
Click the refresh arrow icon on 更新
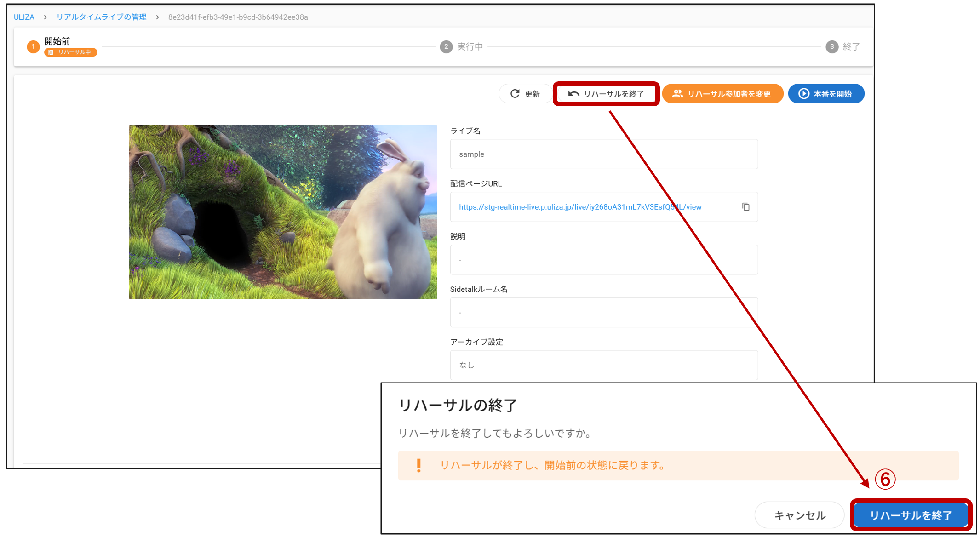tap(515, 94)
